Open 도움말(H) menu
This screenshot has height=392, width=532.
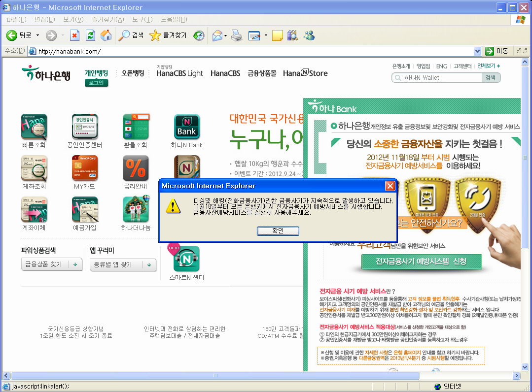point(174,19)
